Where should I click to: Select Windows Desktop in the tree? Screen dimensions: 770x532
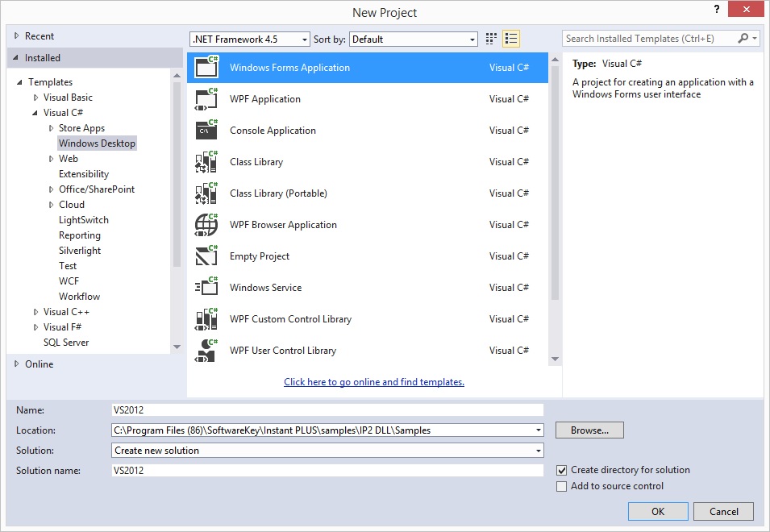coord(97,143)
